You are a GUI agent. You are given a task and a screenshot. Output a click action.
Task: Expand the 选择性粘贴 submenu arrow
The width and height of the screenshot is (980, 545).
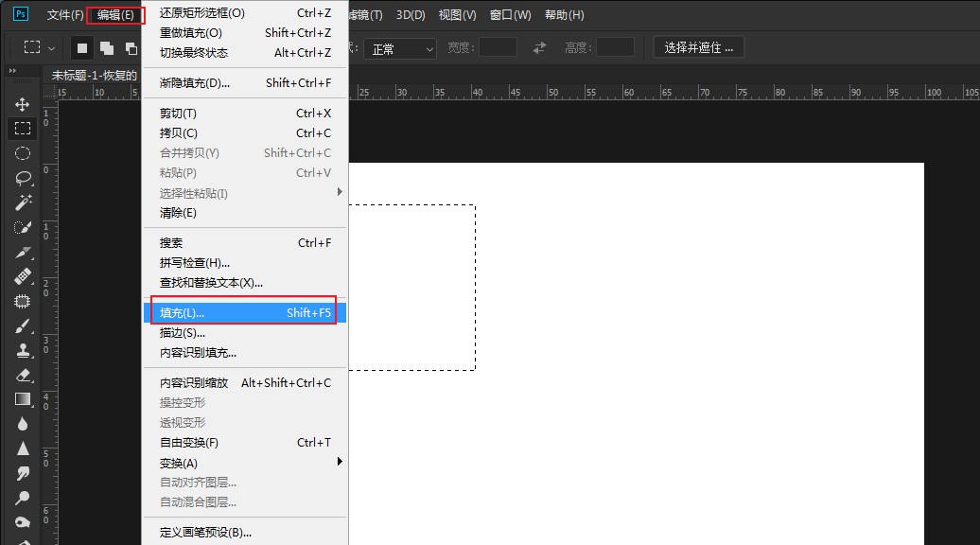click(340, 192)
